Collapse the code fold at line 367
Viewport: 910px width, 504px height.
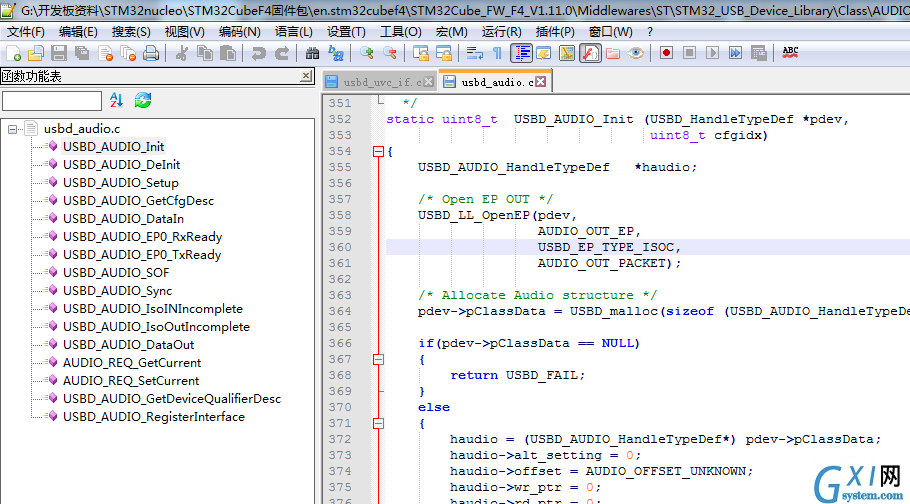pyautogui.click(x=378, y=359)
